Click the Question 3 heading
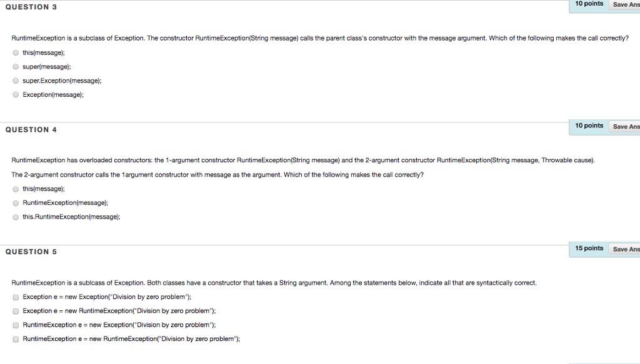The width and height of the screenshot is (640, 364). coord(31,7)
